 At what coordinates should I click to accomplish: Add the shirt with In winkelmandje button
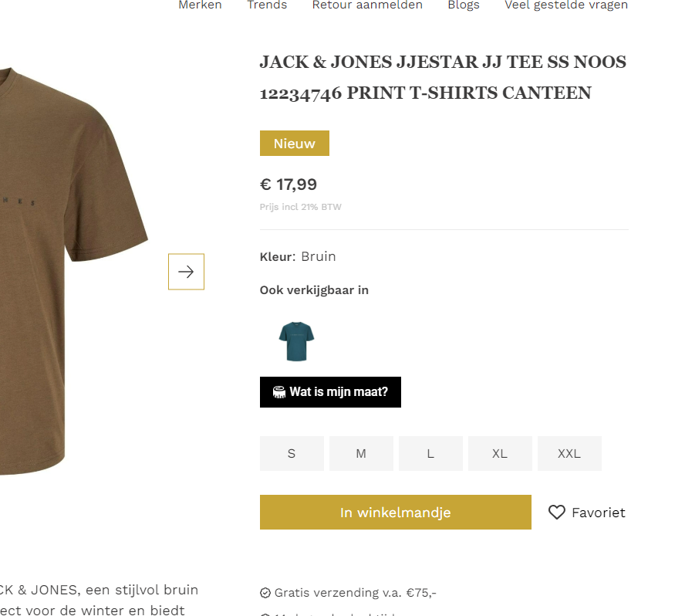(395, 513)
